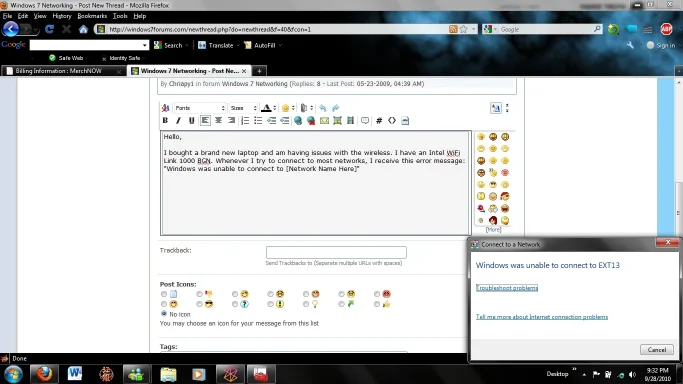Expand the text color picker arrow
683x384 pixels.
pos(274,108)
